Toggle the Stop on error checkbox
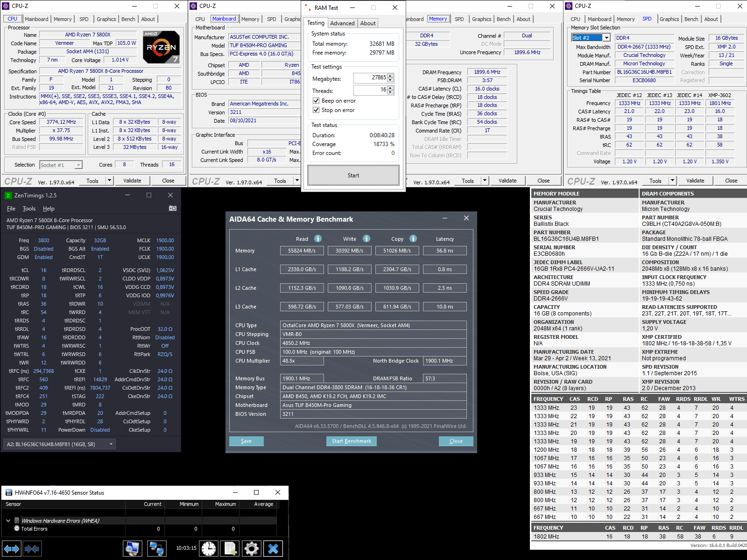 [316, 110]
